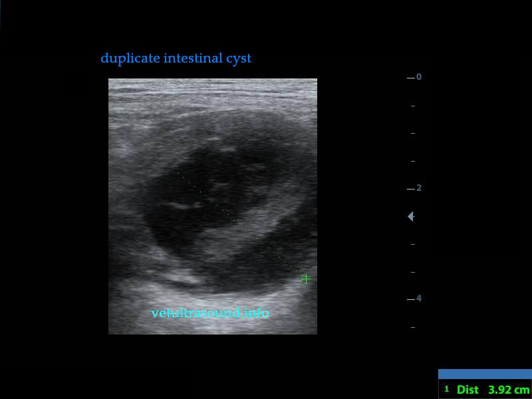Click the 'Dist' label in measurement box

(x=467, y=390)
